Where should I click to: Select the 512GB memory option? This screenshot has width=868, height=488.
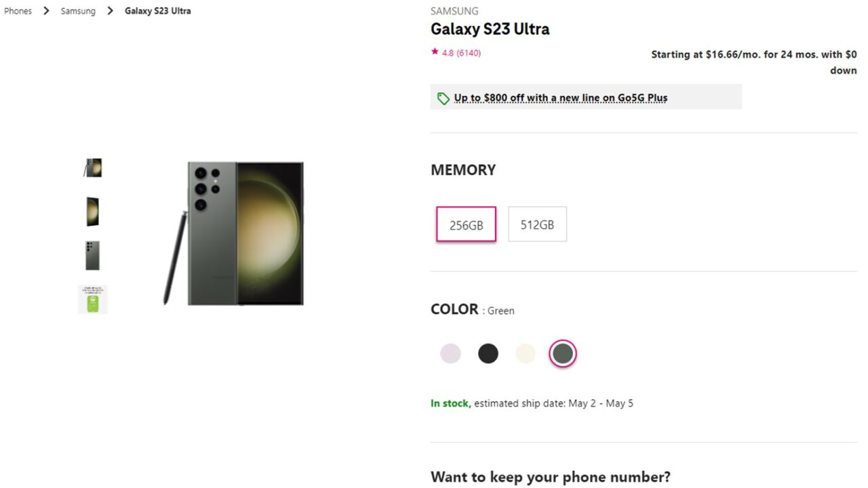537,224
